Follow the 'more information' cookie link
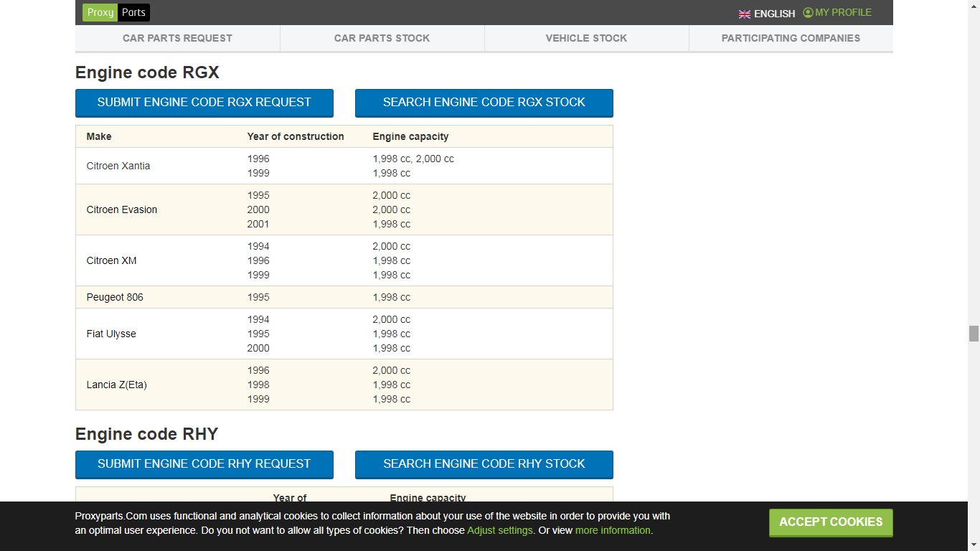The image size is (980, 551). pos(613,530)
